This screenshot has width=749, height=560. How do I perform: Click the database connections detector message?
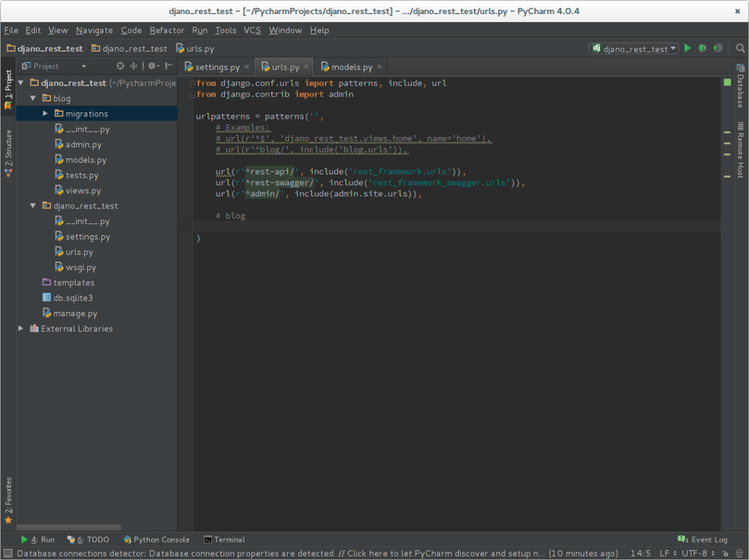(318, 554)
